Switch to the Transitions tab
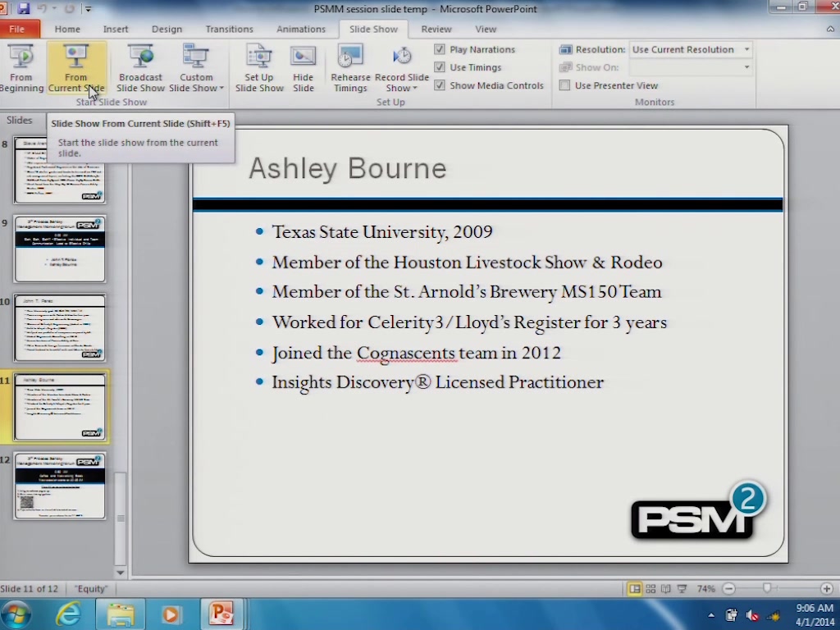Screen dimensions: 840x630 pos(230,29)
